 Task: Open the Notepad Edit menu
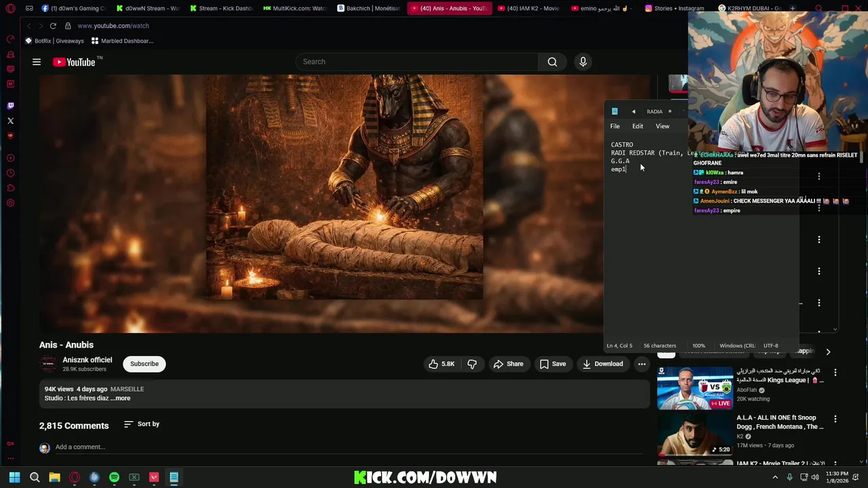pyautogui.click(x=637, y=126)
